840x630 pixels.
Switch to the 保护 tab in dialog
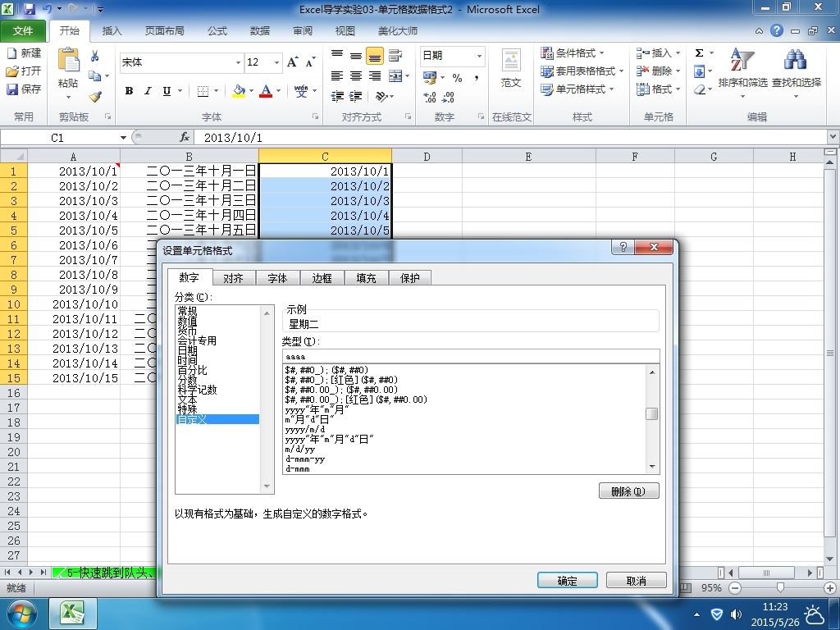point(410,278)
